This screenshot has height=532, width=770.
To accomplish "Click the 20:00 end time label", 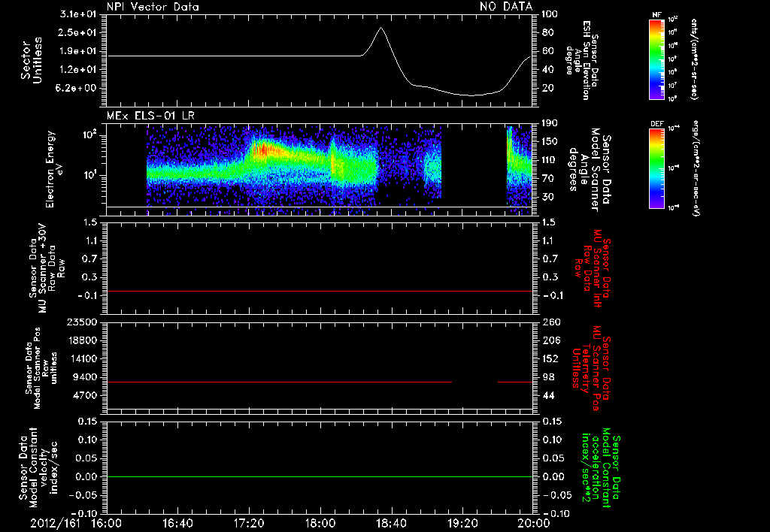I will [x=534, y=523].
